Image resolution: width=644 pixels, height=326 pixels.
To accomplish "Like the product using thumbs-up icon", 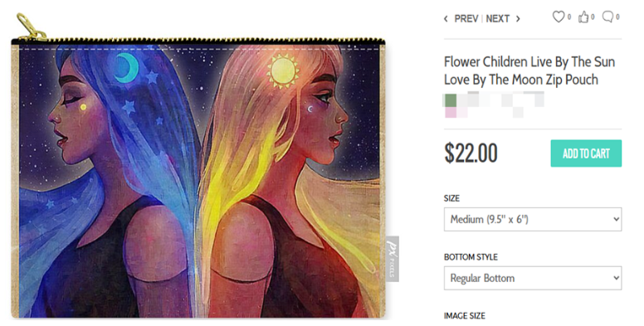I will click(x=583, y=17).
